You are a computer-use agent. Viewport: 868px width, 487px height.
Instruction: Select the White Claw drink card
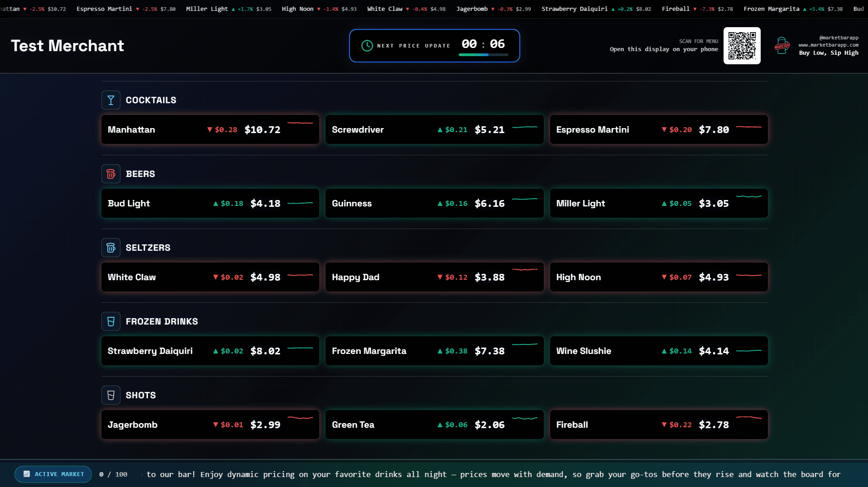click(x=211, y=277)
